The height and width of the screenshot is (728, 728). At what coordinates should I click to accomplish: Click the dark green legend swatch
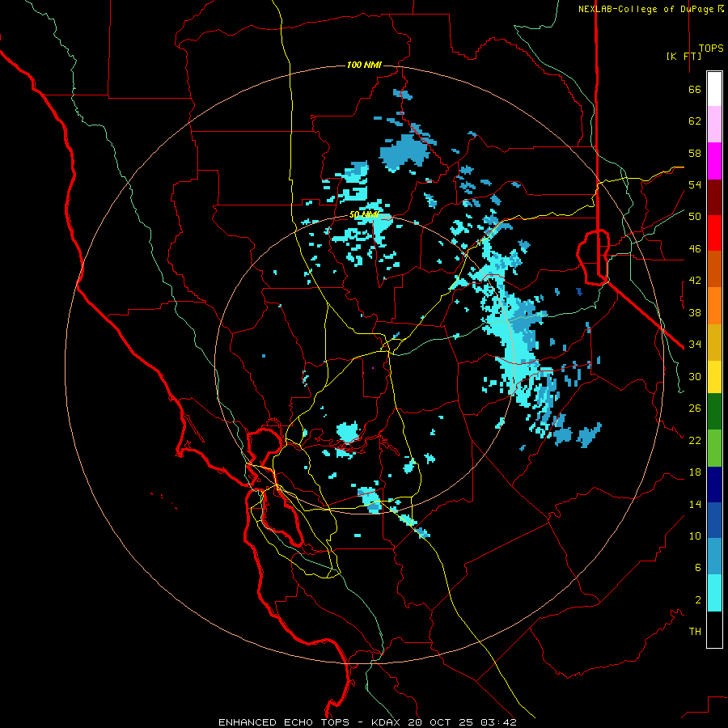(x=714, y=412)
